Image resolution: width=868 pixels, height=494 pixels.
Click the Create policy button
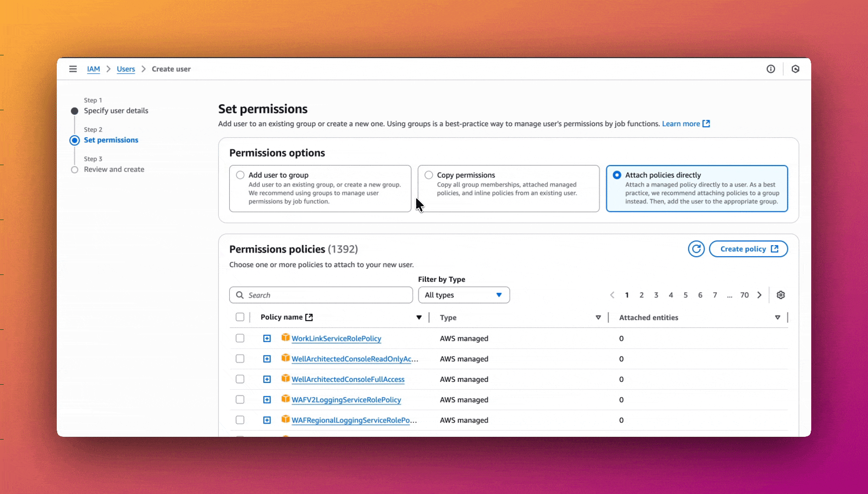click(748, 249)
